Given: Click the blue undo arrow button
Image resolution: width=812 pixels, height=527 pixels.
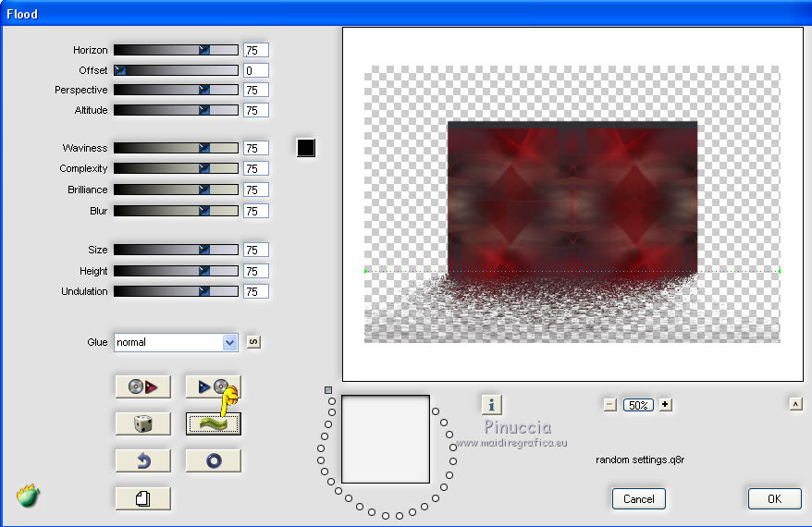Looking at the screenshot, I should click(143, 460).
